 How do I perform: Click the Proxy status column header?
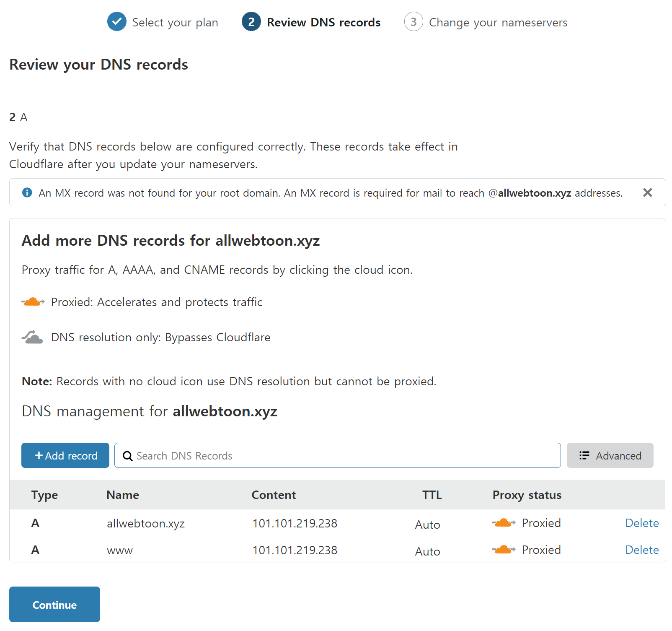[x=527, y=495]
